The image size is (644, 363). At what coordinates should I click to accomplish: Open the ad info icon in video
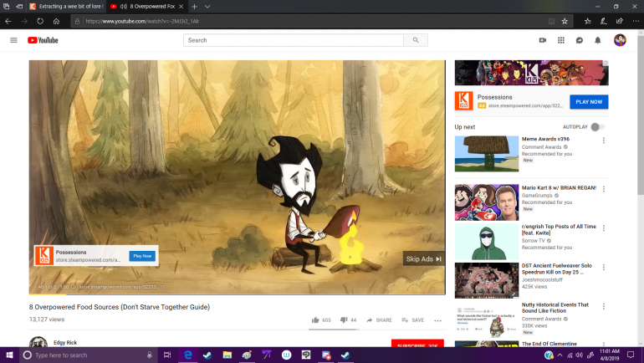click(73, 287)
